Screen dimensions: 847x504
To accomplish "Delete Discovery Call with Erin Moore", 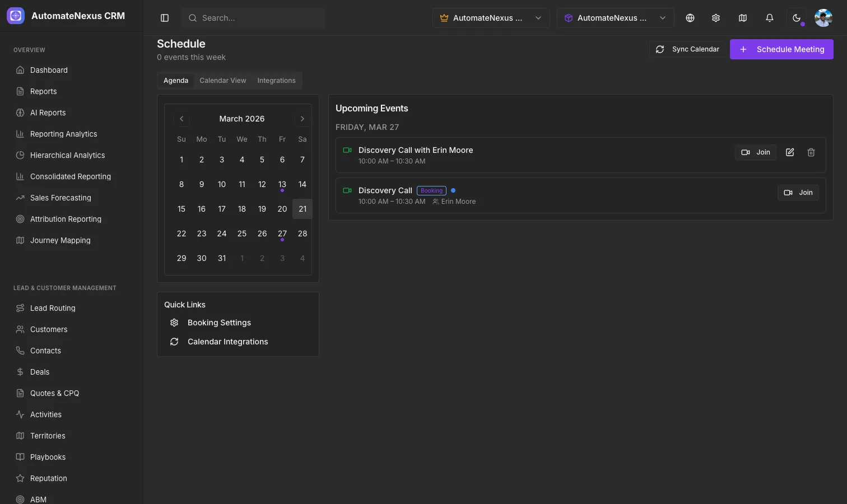I will point(811,152).
